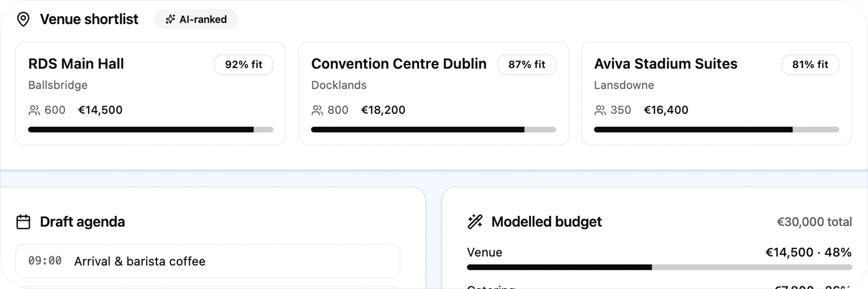Click the RDS Main Hall fit progress bar
This screenshot has height=289, width=868.
click(x=151, y=130)
